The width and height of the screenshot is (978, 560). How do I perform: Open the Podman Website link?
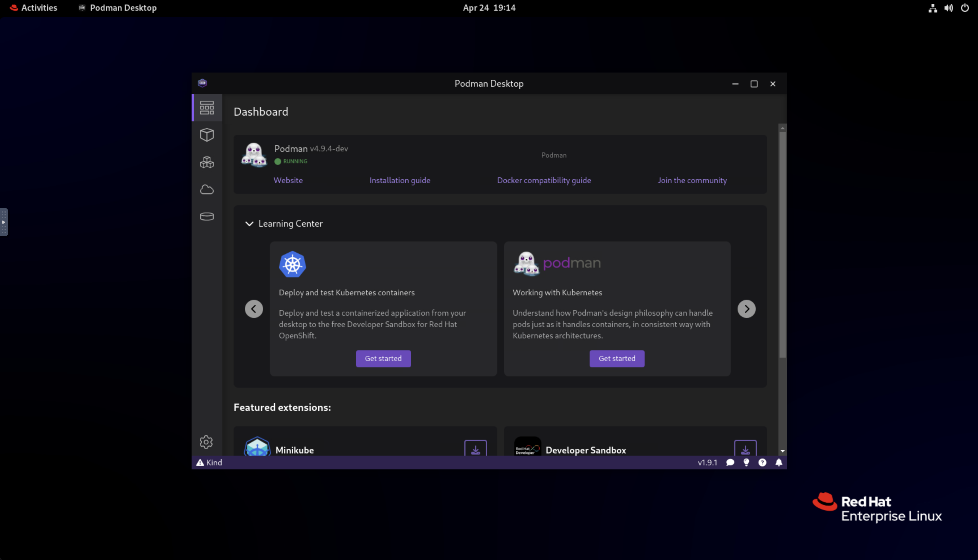click(x=288, y=180)
